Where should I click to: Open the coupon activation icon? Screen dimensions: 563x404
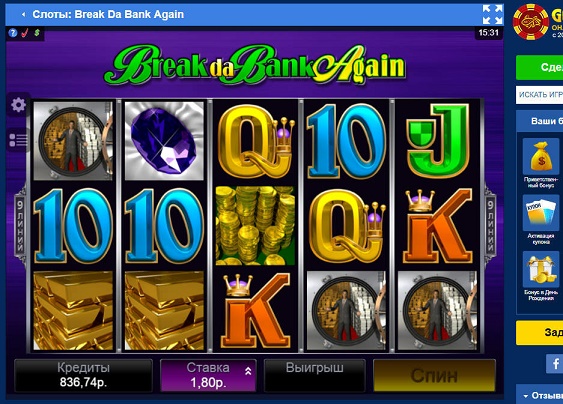(x=540, y=213)
